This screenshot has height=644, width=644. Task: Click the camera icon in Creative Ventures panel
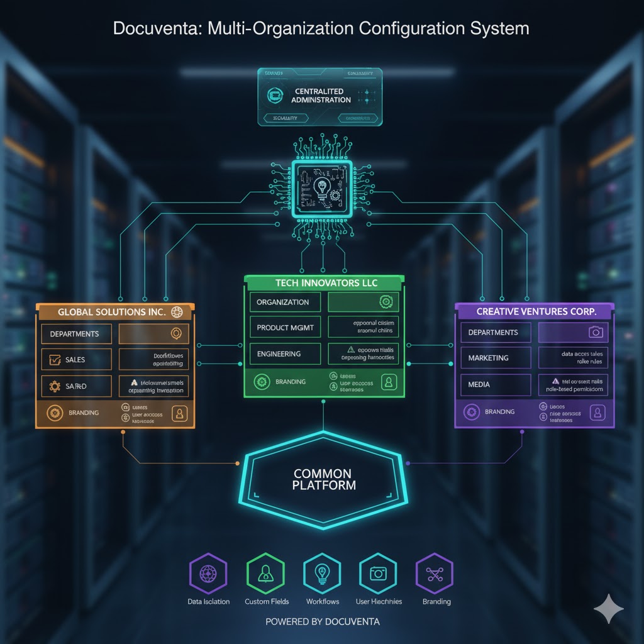click(x=596, y=332)
